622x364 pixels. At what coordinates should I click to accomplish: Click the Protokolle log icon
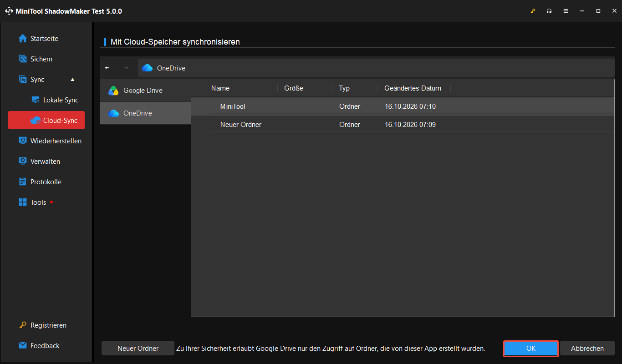pyautogui.click(x=23, y=182)
